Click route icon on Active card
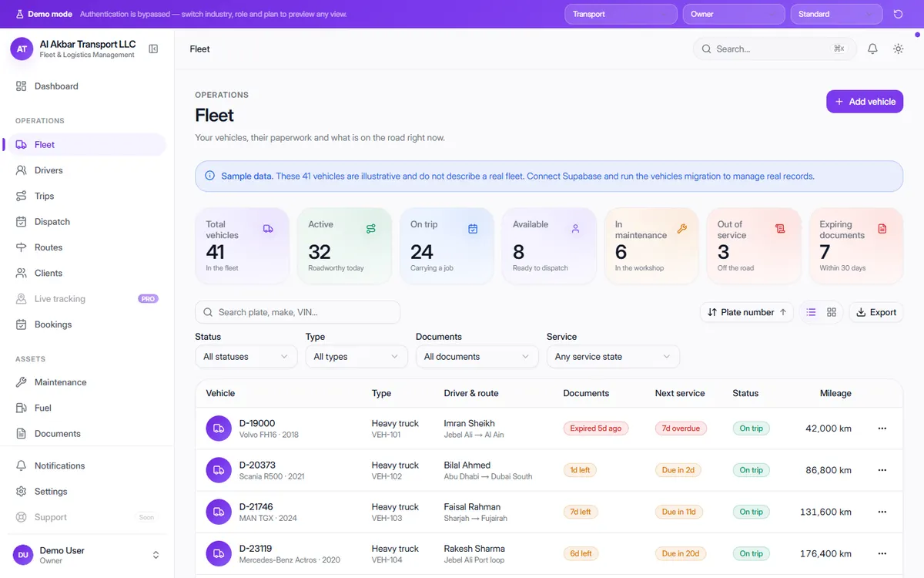924x578 pixels. (x=371, y=229)
